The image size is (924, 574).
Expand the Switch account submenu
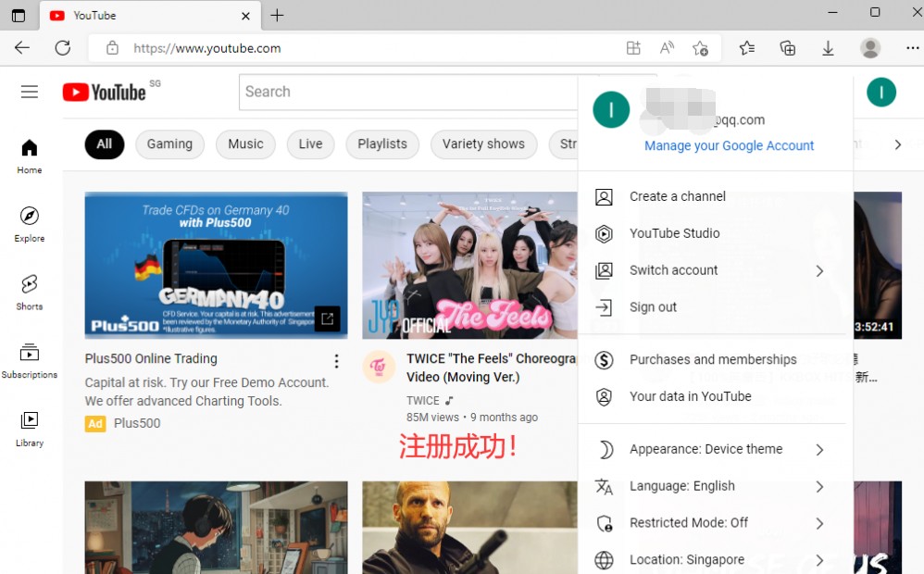(x=712, y=270)
